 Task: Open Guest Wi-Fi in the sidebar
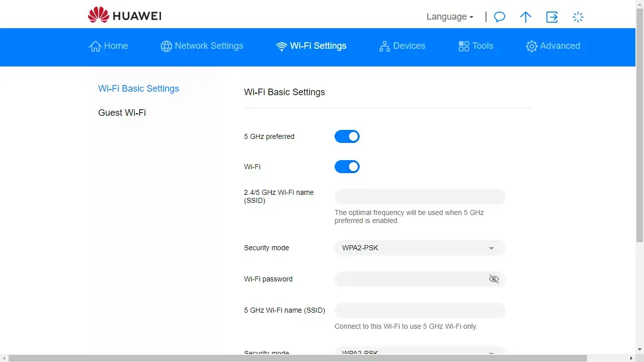pyautogui.click(x=122, y=113)
